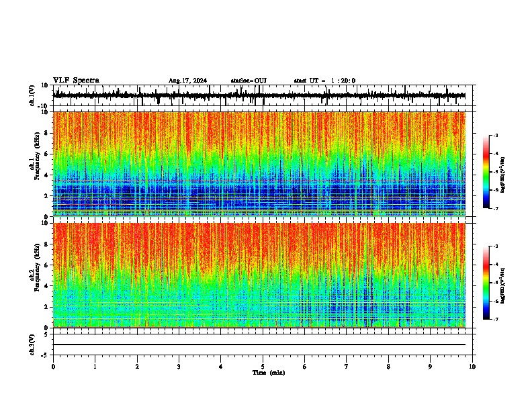This screenshot has width=532, height=411.
Task: Click the "-3" tick on ch.2 colorbar
Action: tap(495, 246)
